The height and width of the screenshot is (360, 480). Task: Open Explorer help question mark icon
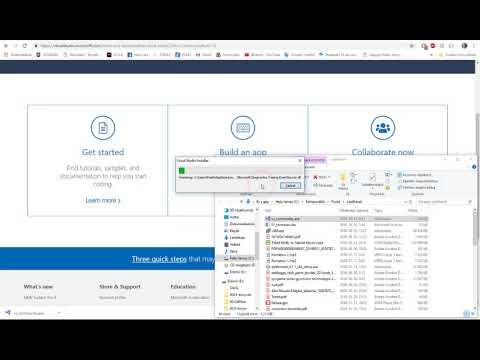(x=474, y=167)
